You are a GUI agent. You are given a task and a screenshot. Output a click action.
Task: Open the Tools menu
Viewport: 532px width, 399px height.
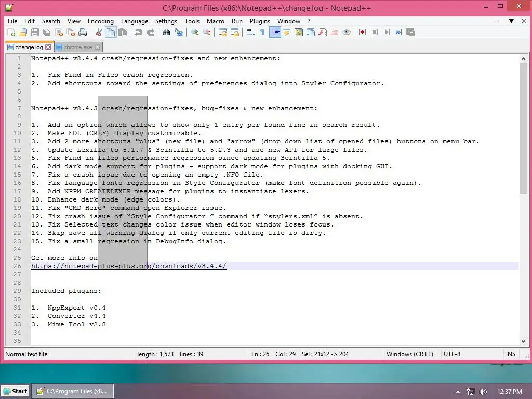(x=192, y=21)
